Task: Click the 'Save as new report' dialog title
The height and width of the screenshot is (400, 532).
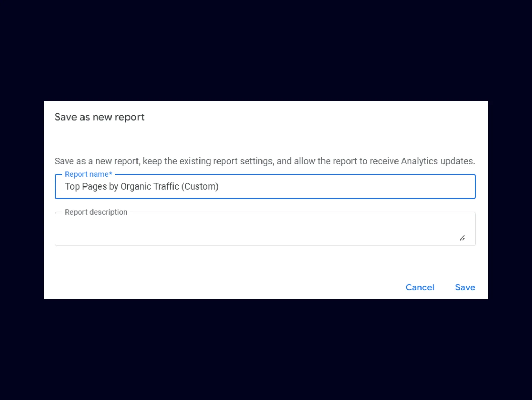Action: tap(100, 117)
